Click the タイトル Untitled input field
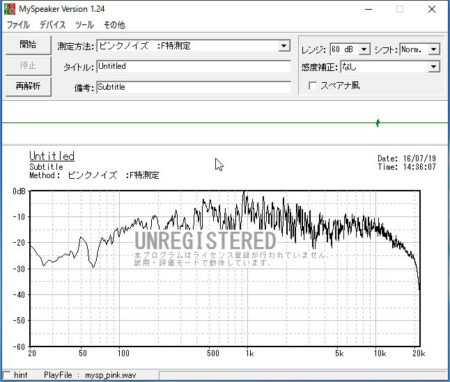Image resolution: width=450 pixels, height=382 pixels. click(x=193, y=66)
